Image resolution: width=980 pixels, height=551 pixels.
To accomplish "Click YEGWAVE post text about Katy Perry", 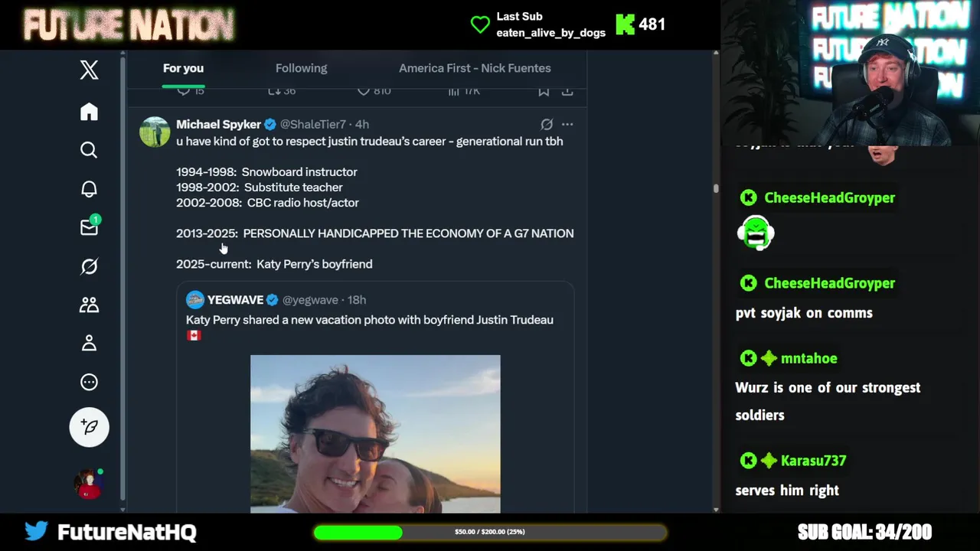I will click(x=370, y=327).
